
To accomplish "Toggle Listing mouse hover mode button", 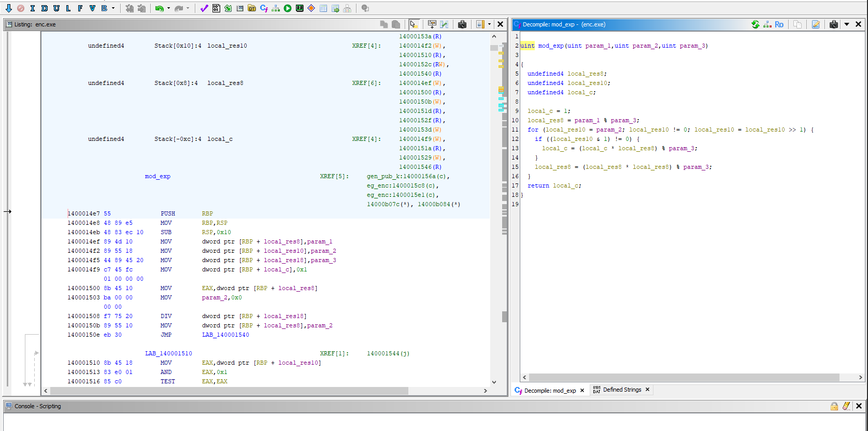I will (414, 24).
